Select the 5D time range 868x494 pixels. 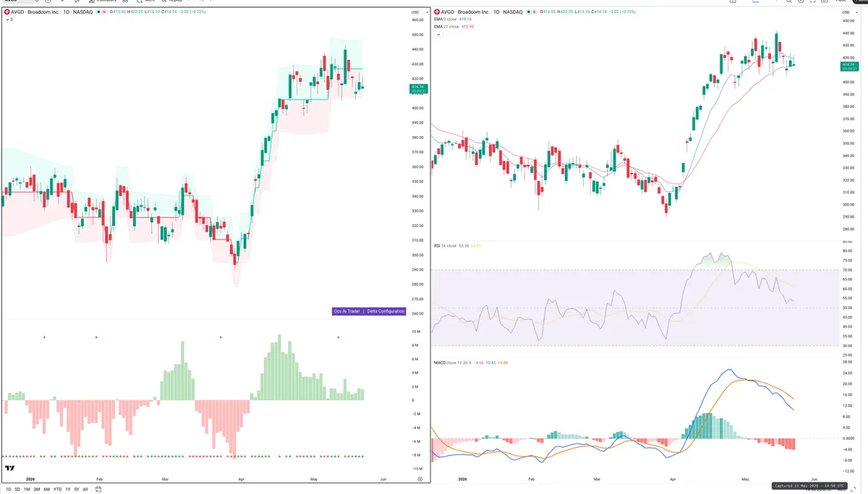[18, 490]
